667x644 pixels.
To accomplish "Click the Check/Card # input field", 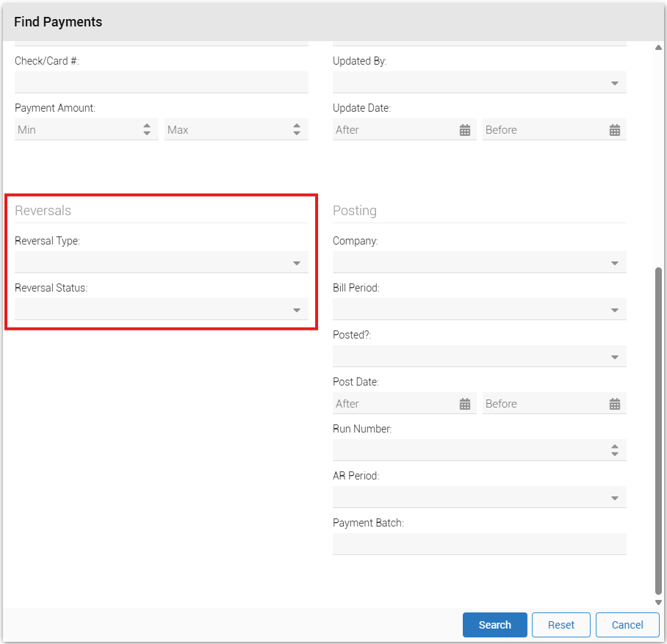I will (x=161, y=82).
